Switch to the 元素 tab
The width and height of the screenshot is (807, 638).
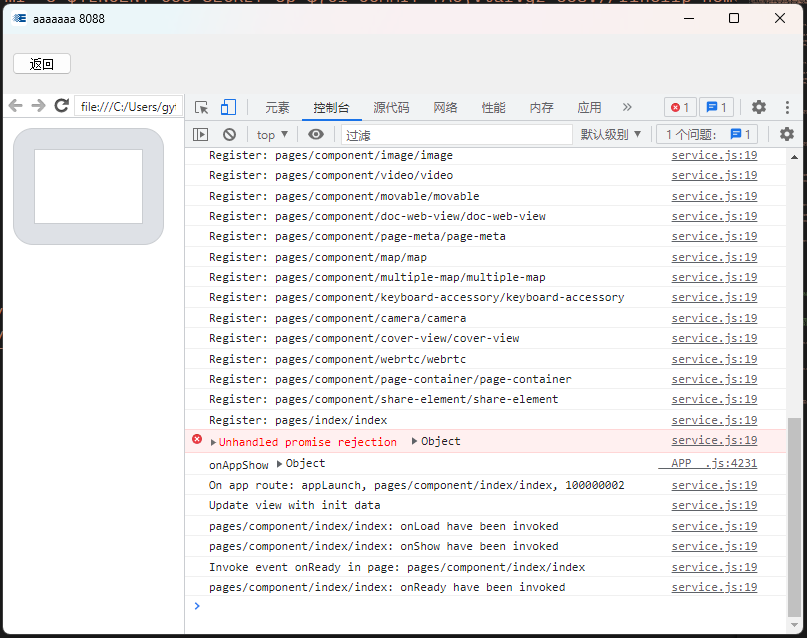(x=277, y=107)
